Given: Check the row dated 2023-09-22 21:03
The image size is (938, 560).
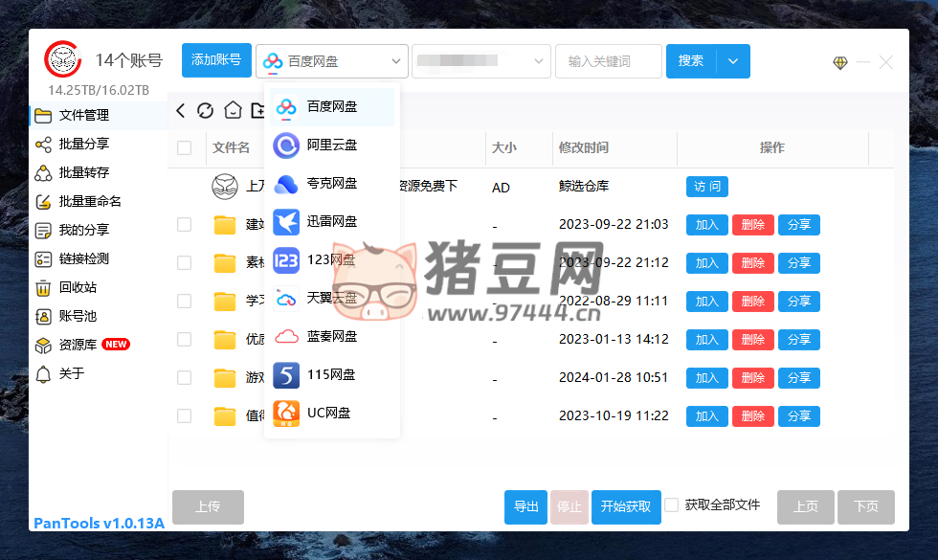Looking at the screenshot, I should coord(184,224).
